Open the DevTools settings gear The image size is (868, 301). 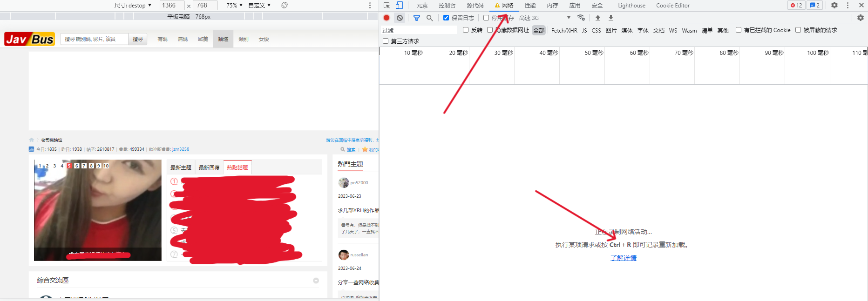pos(834,5)
